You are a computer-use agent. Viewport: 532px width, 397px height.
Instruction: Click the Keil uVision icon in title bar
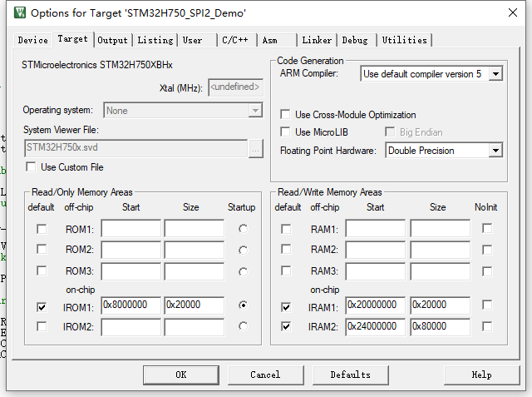coord(20,12)
